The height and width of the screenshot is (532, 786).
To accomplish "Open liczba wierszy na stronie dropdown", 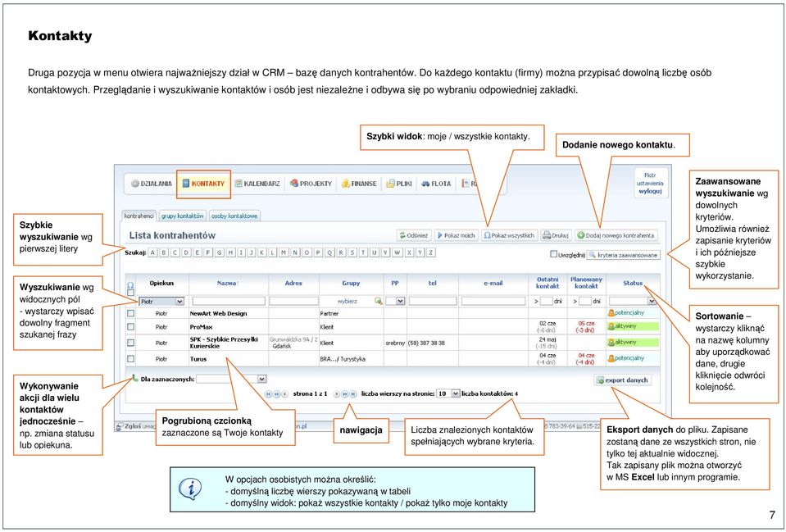I will (448, 393).
